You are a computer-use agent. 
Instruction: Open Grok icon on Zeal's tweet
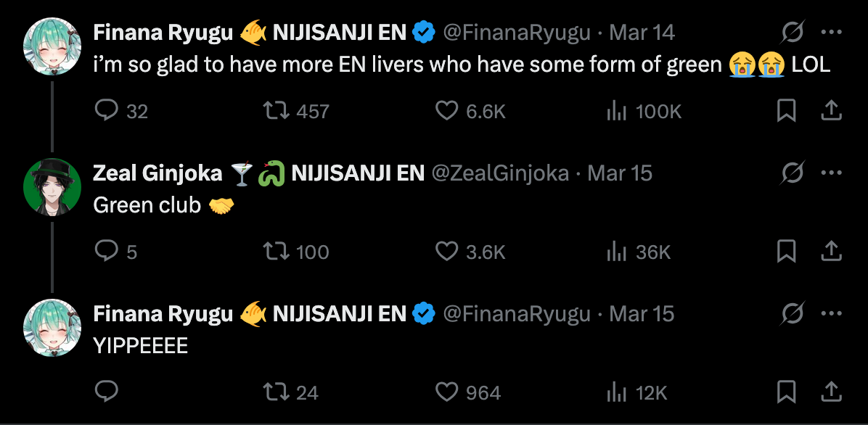pyautogui.click(x=793, y=173)
